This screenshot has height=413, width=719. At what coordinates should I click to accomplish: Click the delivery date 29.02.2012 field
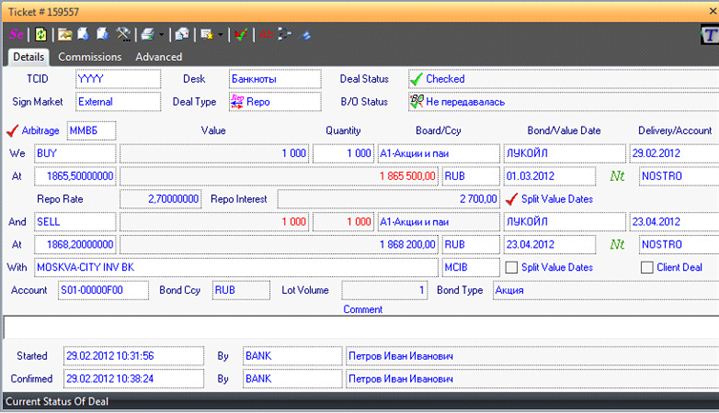674,153
